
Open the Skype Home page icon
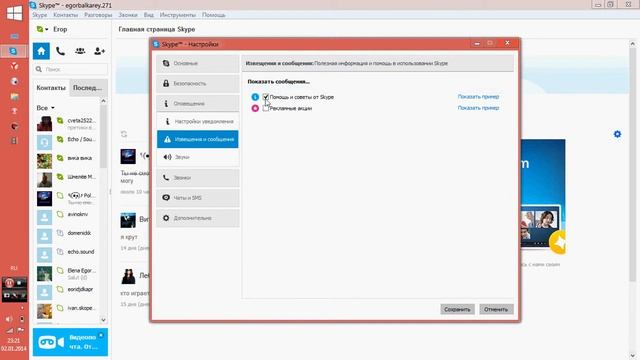click(41, 51)
